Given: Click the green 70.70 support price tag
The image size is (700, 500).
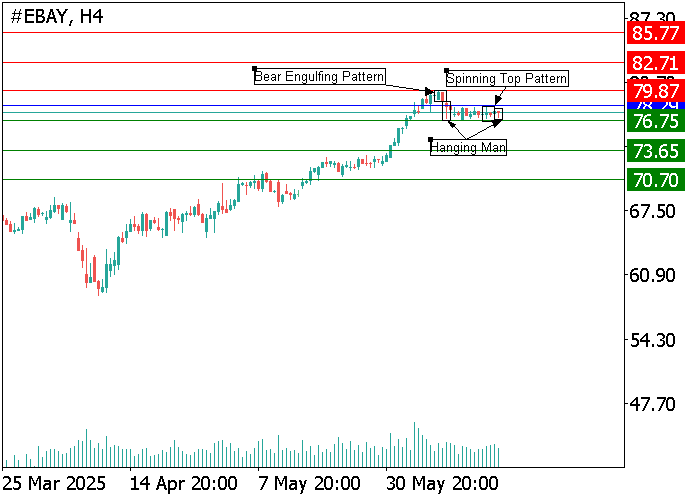Looking at the screenshot, I should (656, 180).
